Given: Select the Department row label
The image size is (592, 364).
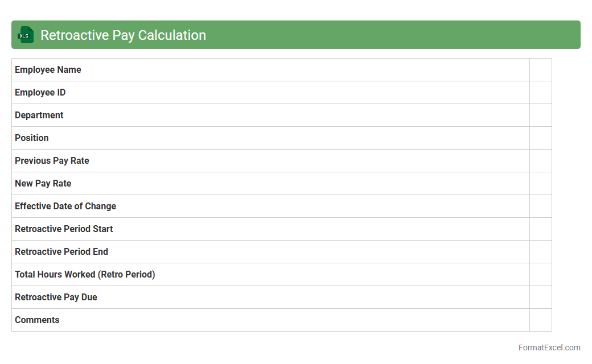Looking at the screenshot, I should pyautogui.click(x=39, y=115).
